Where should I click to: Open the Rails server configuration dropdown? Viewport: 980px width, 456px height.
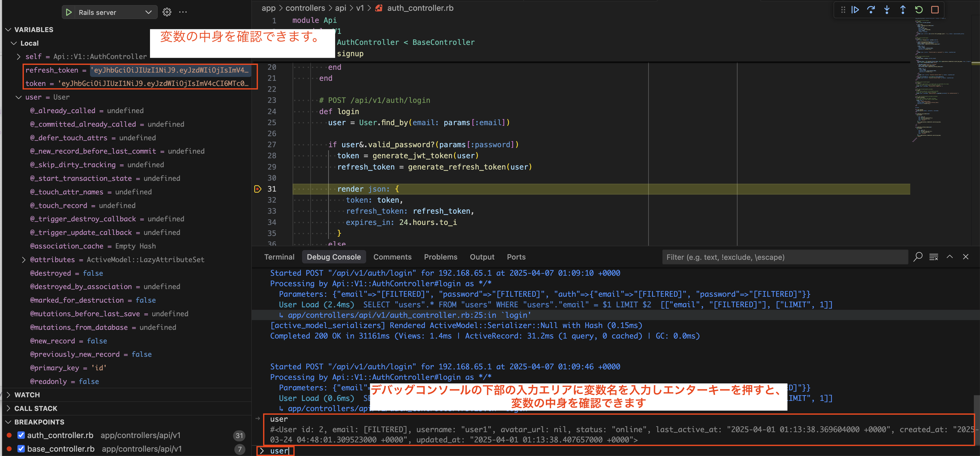[148, 12]
